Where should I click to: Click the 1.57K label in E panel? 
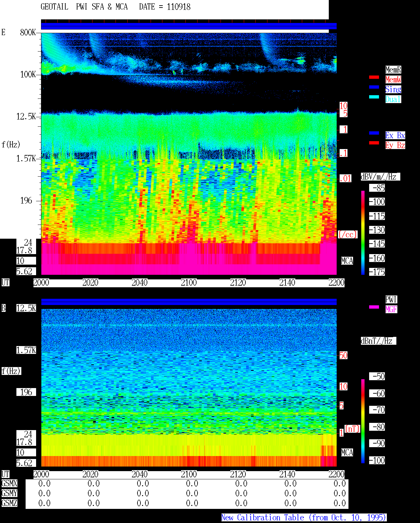point(26,158)
